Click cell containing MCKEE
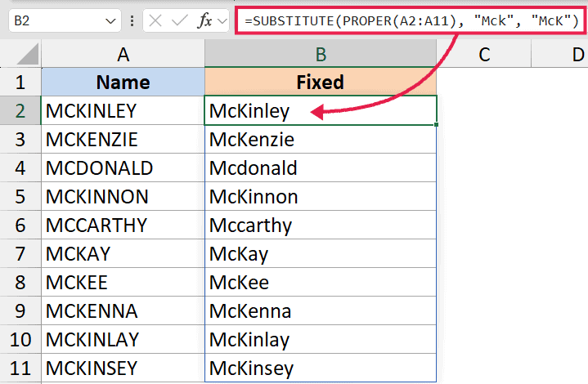Image resolution: width=588 pixels, height=384 pixels. pos(123,282)
